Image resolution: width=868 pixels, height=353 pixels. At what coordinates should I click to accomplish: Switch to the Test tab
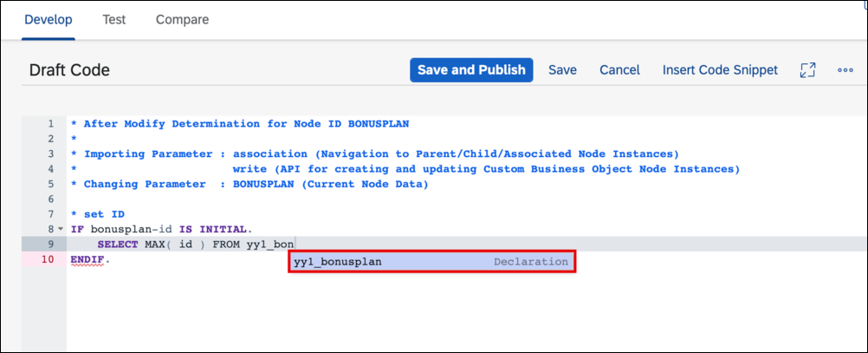(114, 20)
